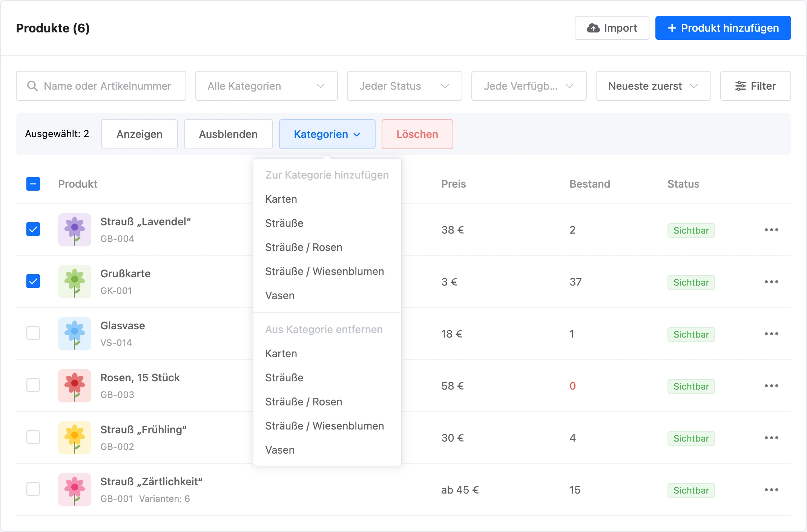
Task: Check the Glasvase checkbox
Action: (33, 333)
